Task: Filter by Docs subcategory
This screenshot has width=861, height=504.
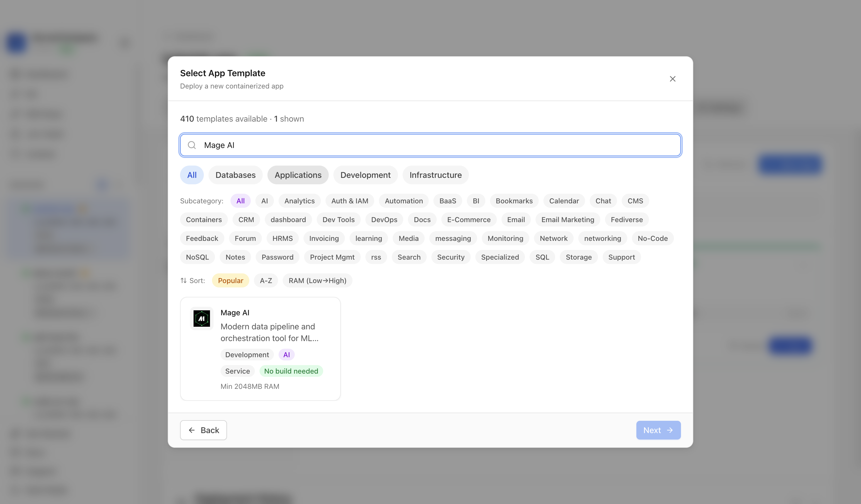Action: [x=422, y=219]
